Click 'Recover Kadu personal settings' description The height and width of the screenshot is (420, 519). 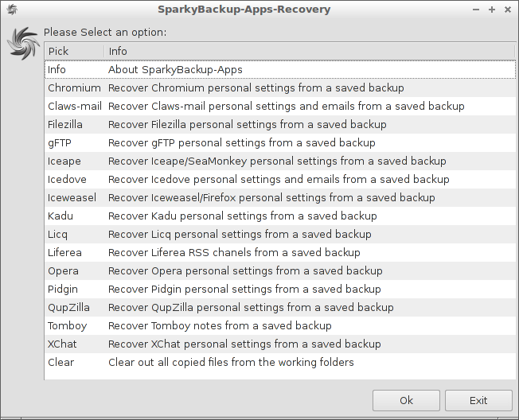pyautogui.click(x=242, y=216)
